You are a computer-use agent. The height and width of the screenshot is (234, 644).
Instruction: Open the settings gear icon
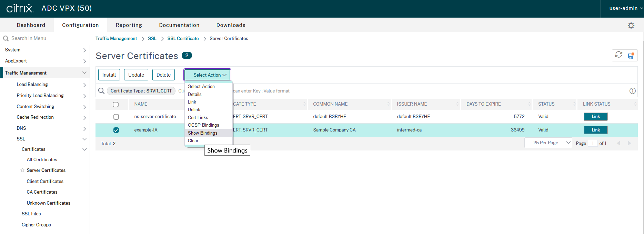[x=631, y=26]
